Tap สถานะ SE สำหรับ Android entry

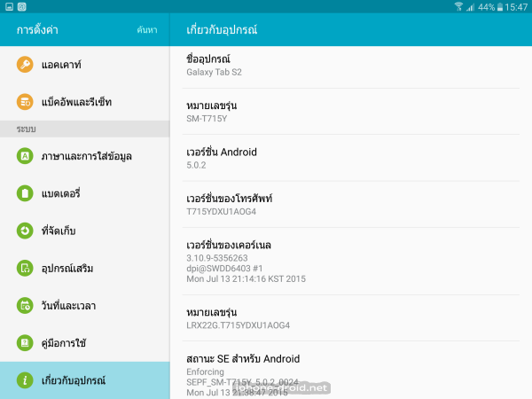(x=351, y=370)
